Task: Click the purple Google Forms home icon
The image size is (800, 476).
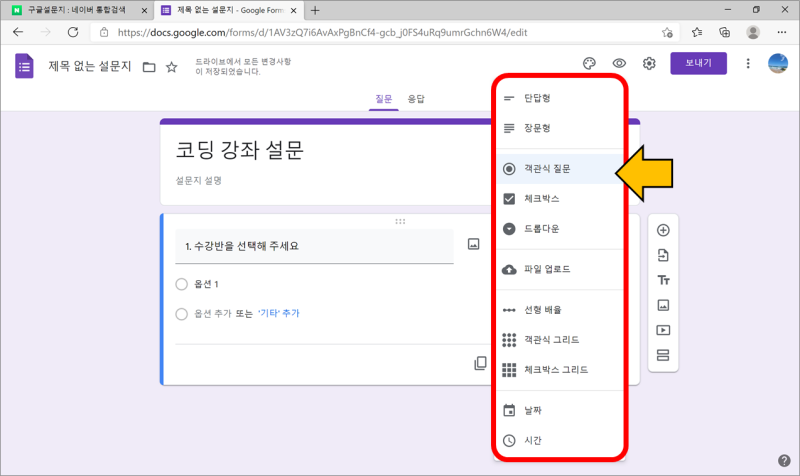Action: tap(24, 66)
